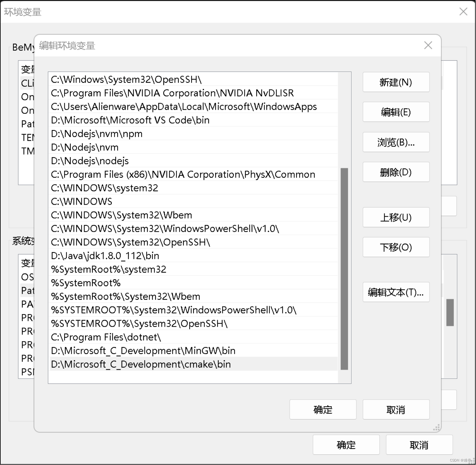
Task: Select the bare %SystemRoot% entry
Action: 194,283
